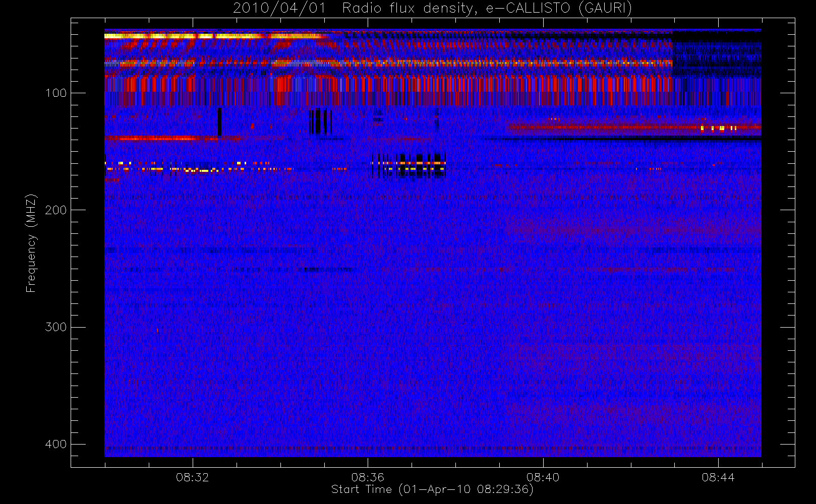Select the "Frequency (MHZ)" axis label
The image size is (816, 504).
click(31, 243)
